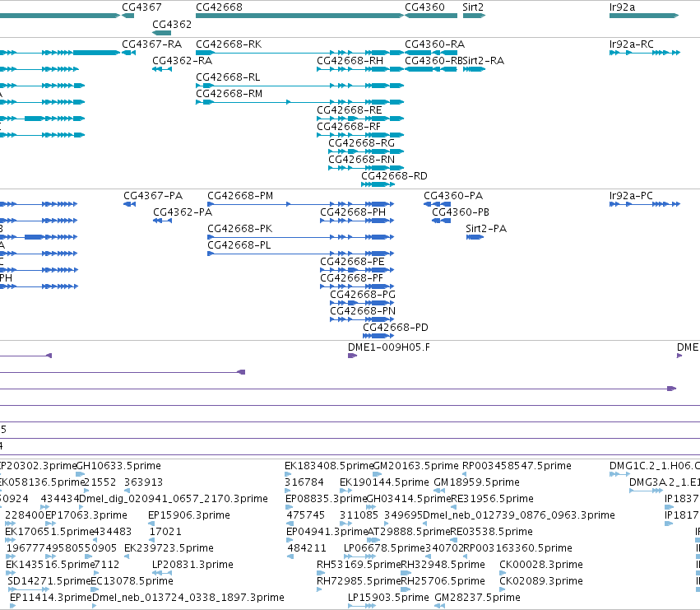This screenshot has width=700, height=610.
Task: Select the CG4360 gene label
Action: pos(424,7)
